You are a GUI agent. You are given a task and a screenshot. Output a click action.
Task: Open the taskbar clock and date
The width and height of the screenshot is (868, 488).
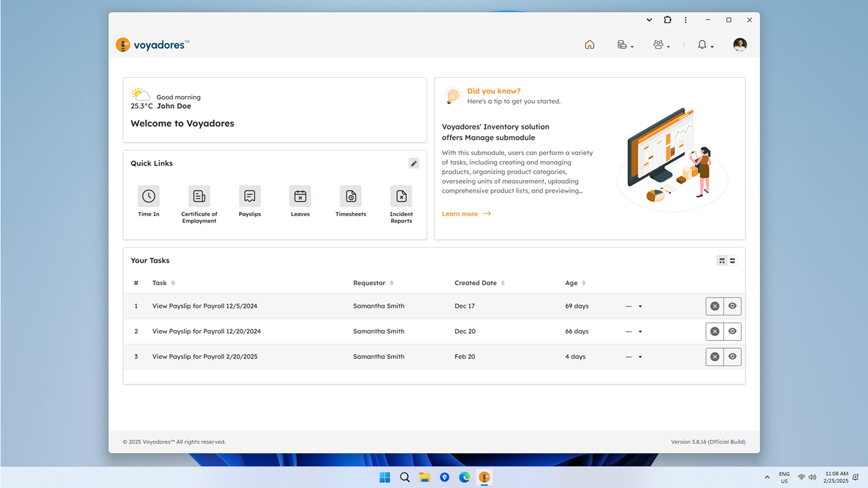coord(836,477)
